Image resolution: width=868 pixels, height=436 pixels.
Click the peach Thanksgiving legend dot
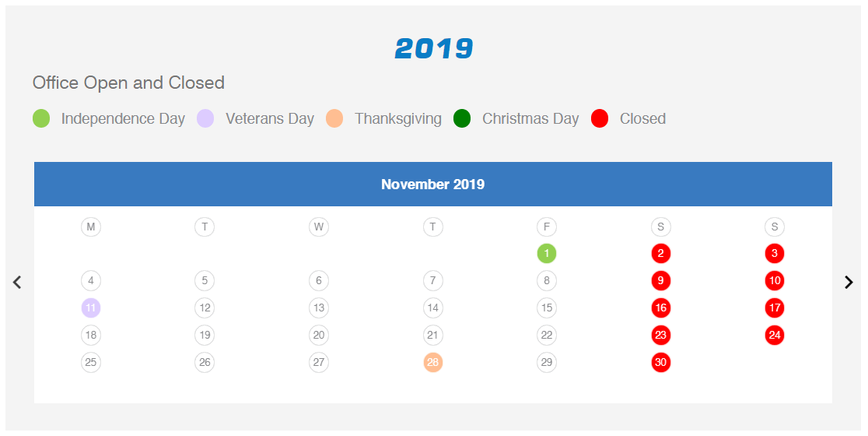334,118
